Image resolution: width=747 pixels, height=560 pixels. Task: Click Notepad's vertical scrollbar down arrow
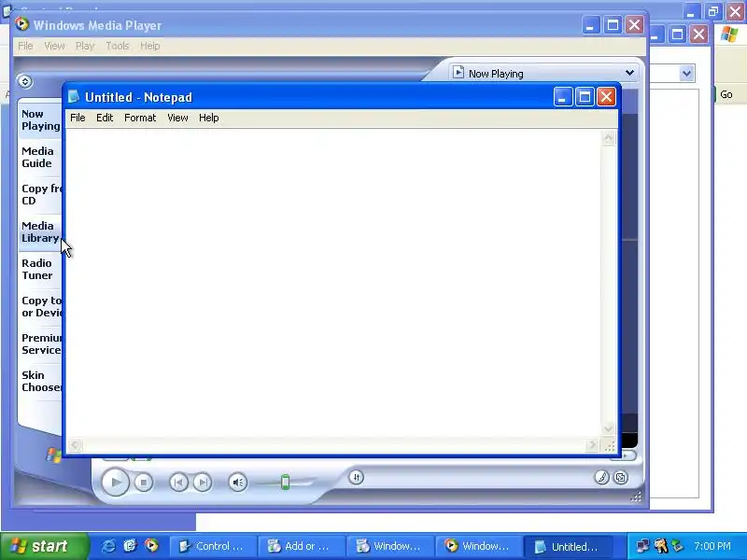pyautogui.click(x=609, y=428)
